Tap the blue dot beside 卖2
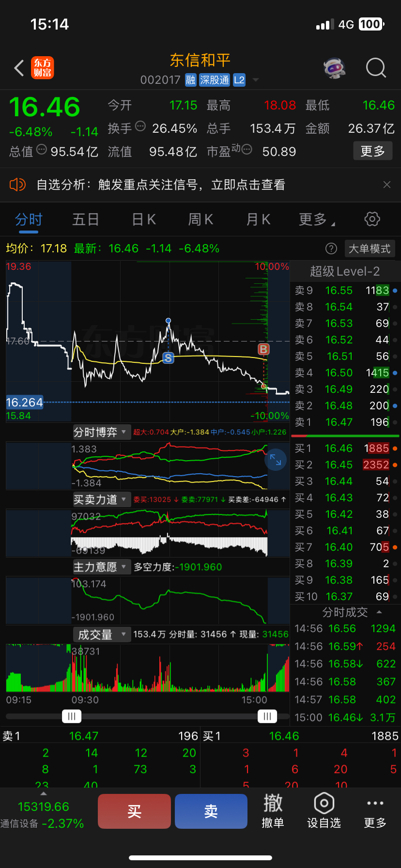 [x=395, y=406]
